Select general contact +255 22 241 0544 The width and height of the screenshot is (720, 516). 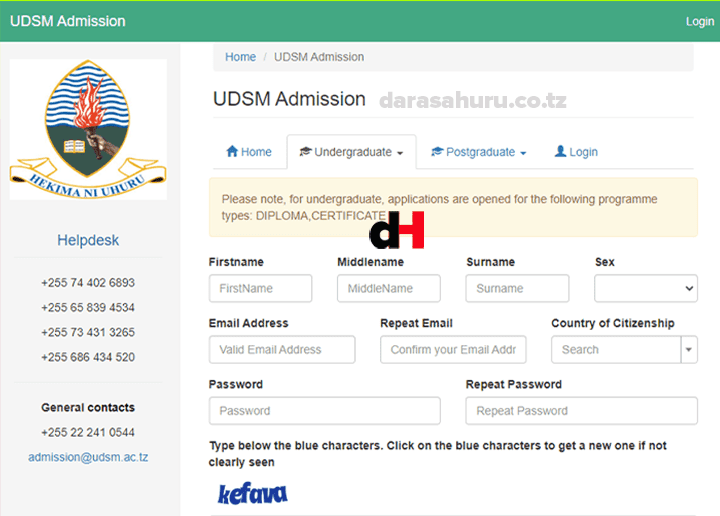click(x=88, y=432)
